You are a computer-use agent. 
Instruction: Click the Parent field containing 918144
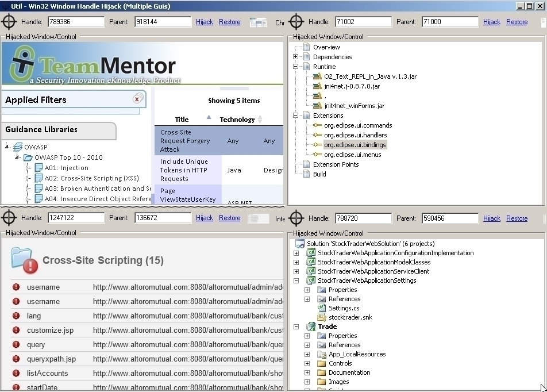(x=163, y=22)
